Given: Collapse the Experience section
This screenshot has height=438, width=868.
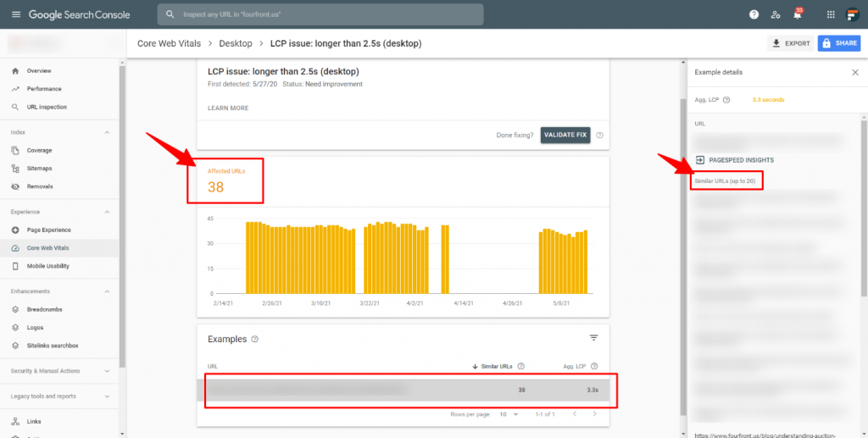Looking at the screenshot, I should 107,212.
